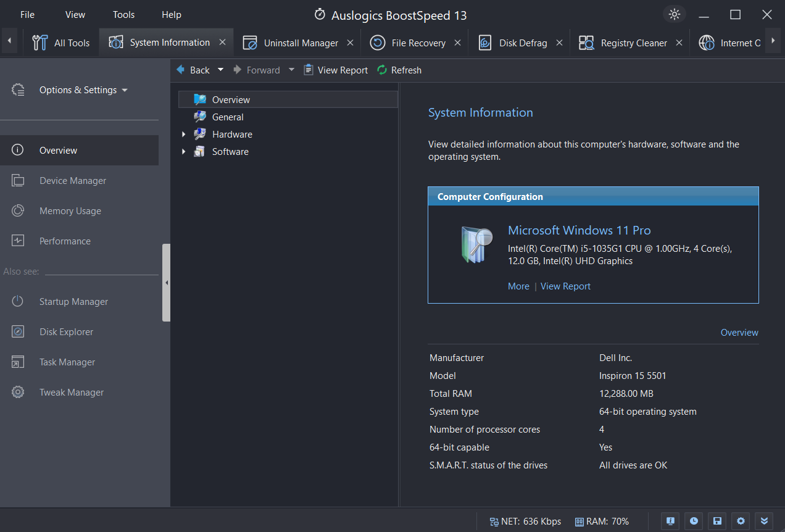Click the Startup Manager power icon
Viewport: 785px width, 532px height.
pyautogui.click(x=18, y=301)
